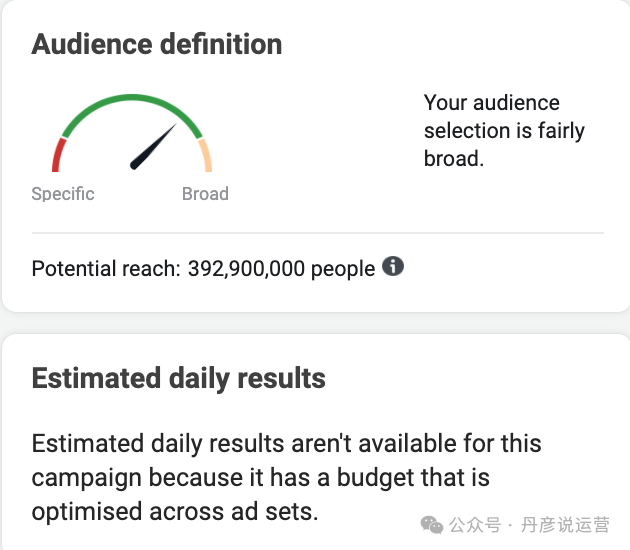Click the Potential reach figure text
630x550 pixels.
(203, 268)
